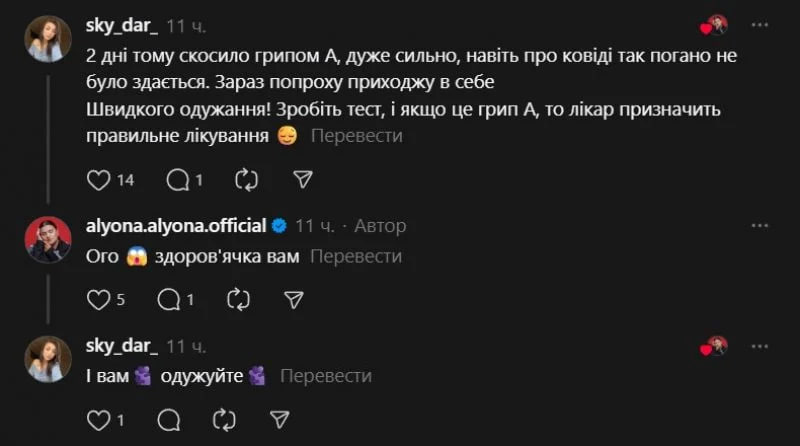Translate 'Ого здоров'ячка вам' reply
This screenshot has width=800, height=446.
(x=355, y=256)
